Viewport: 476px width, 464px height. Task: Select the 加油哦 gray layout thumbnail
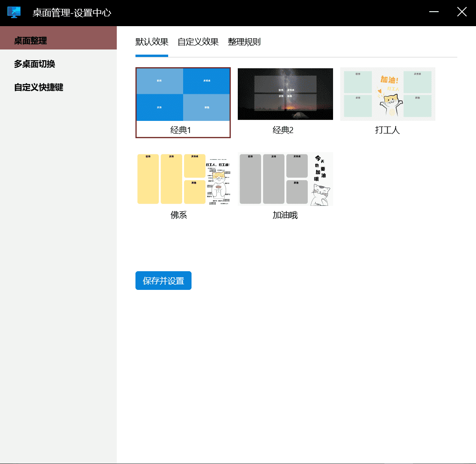click(x=285, y=179)
